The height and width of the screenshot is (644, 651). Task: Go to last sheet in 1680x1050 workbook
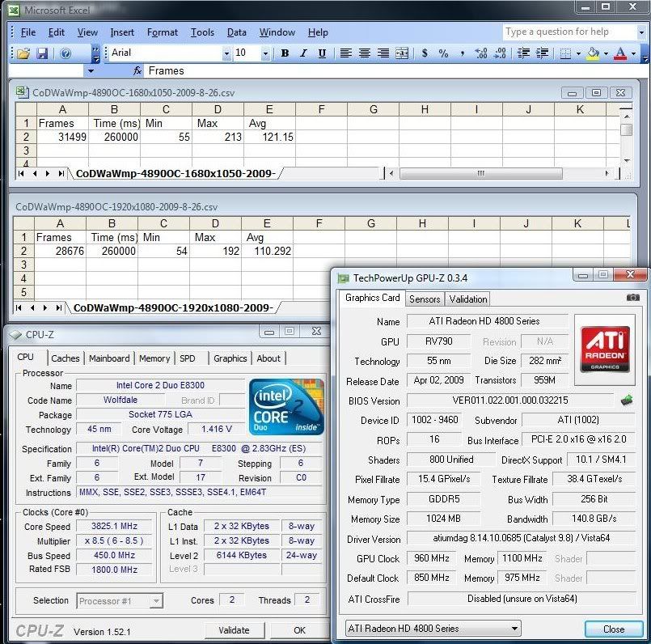[x=61, y=174]
